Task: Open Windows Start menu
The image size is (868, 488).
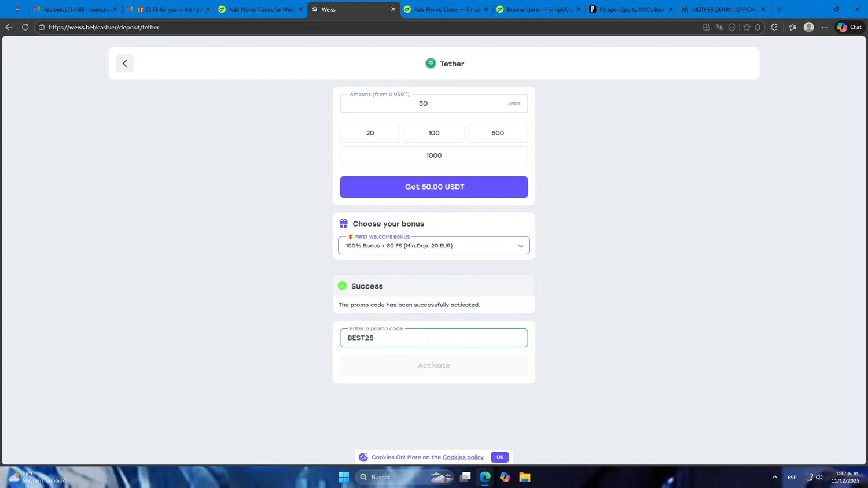Action: point(344,477)
